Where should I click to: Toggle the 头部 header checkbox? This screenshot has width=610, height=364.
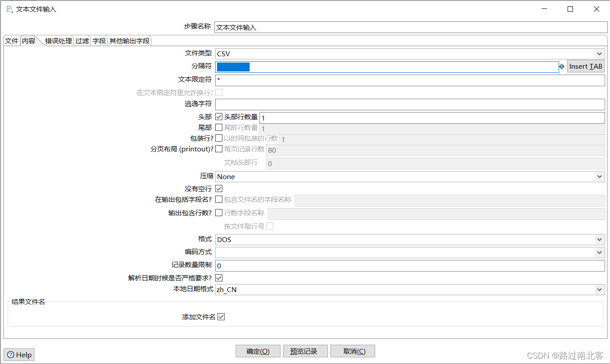pos(219,117)
